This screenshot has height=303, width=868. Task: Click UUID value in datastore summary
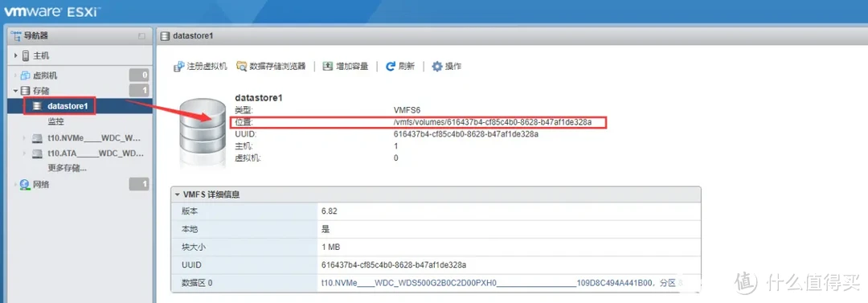(465, 134)
